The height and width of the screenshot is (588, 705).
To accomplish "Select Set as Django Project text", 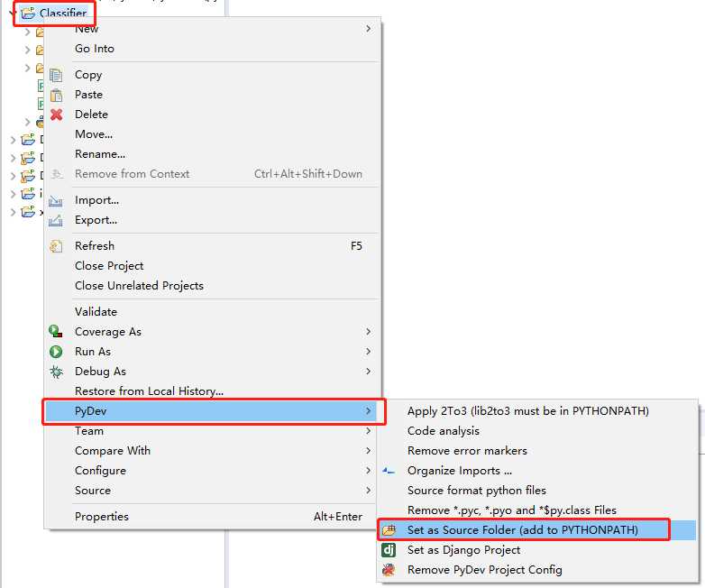I will (463, 550).
